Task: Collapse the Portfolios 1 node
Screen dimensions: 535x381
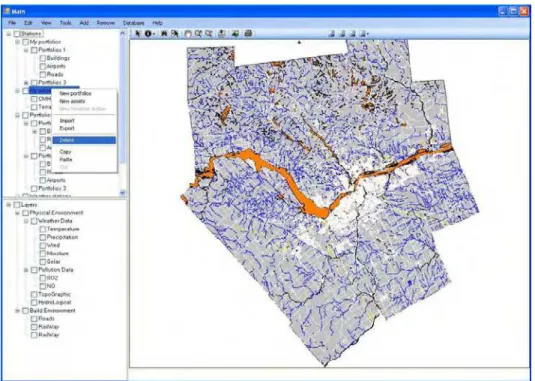Action: (26, 50)
